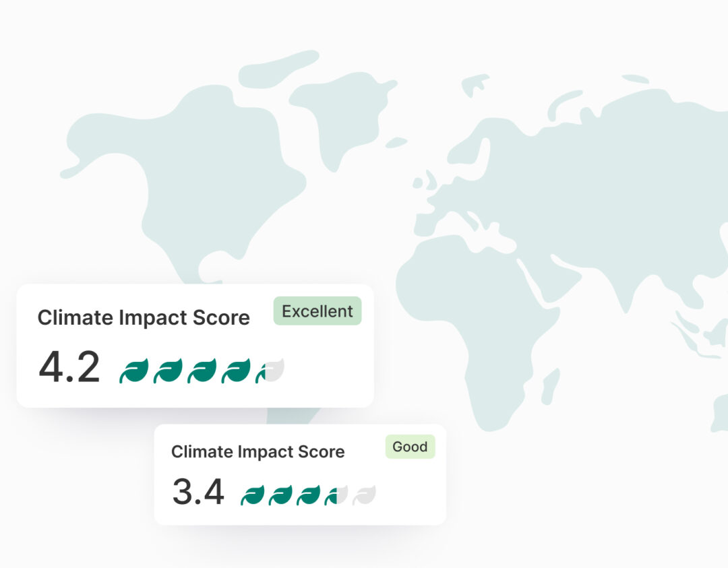Click the partially filled fifth leaf beside 4.2
This screenshot has width=728, height=568.
(x=270, y=371)
